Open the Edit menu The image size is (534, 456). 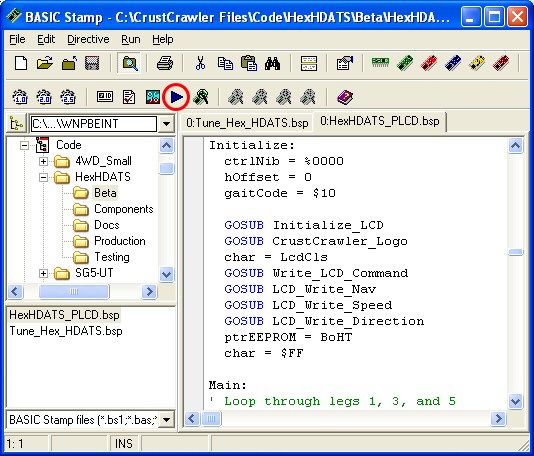pyautogui.click(x=46, y=40)
